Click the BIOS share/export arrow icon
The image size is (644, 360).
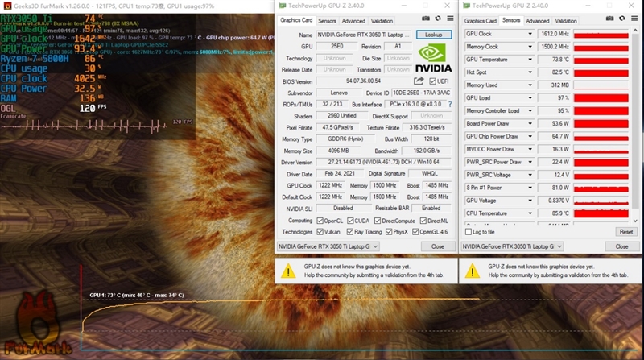coord(419,81)
